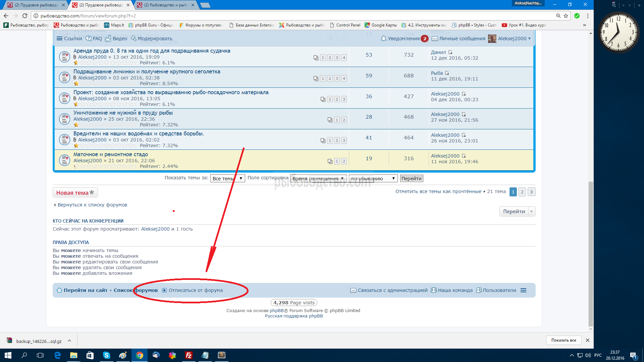
Task: Click the Windows Start button
Action: pyautogui.click(x=8, y=355)
